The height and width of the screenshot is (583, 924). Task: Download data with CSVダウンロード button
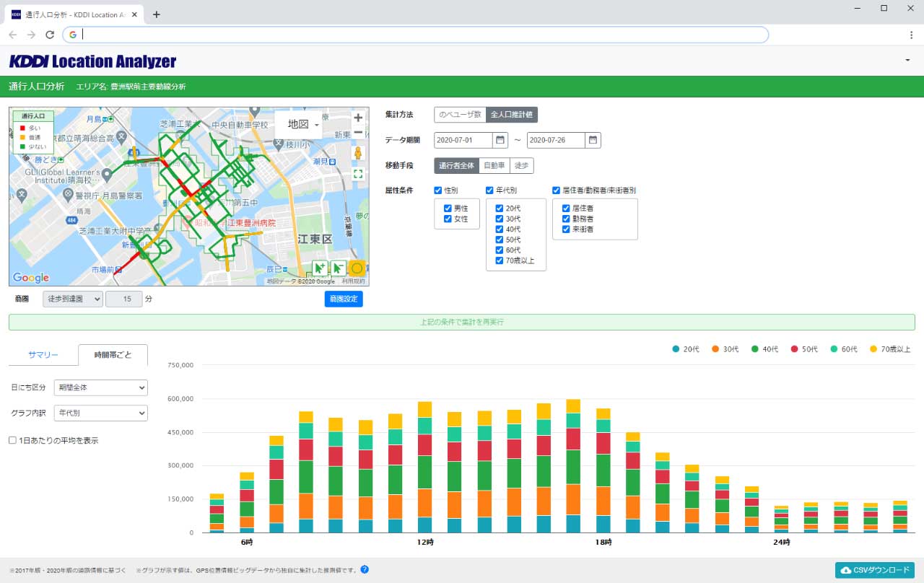coord(875,570)
